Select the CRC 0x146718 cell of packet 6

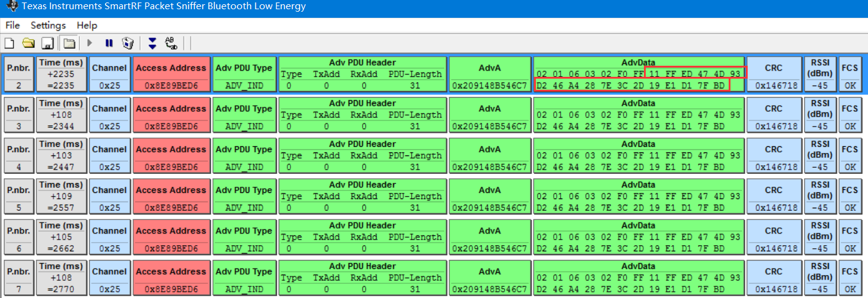point(774,237)
